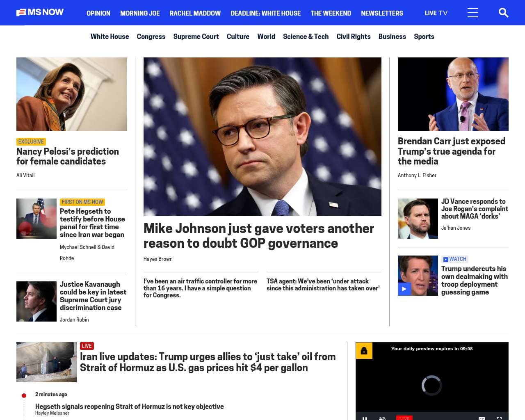Viewport: 525px width, 420px height.
Task: Read Brendan Carr media agenda article
Action: pos(451,151)
